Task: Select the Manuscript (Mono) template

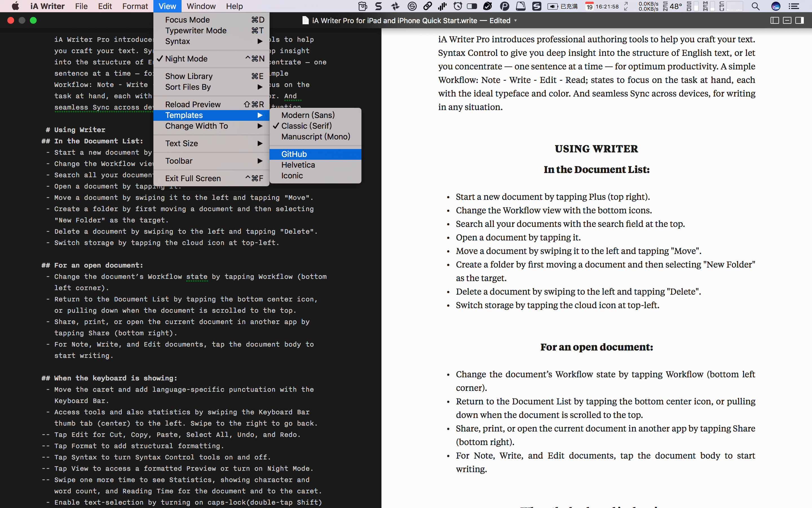Action: pos(315,137)
